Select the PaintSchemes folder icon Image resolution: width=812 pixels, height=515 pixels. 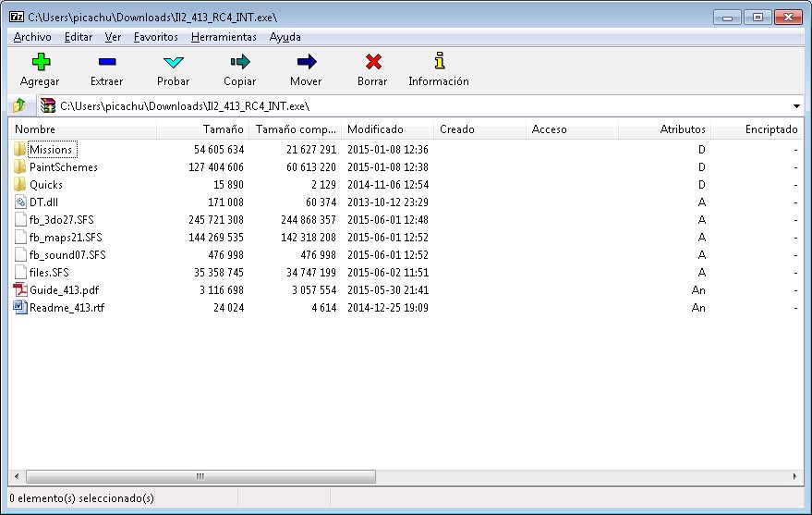[x=19, y=166]
